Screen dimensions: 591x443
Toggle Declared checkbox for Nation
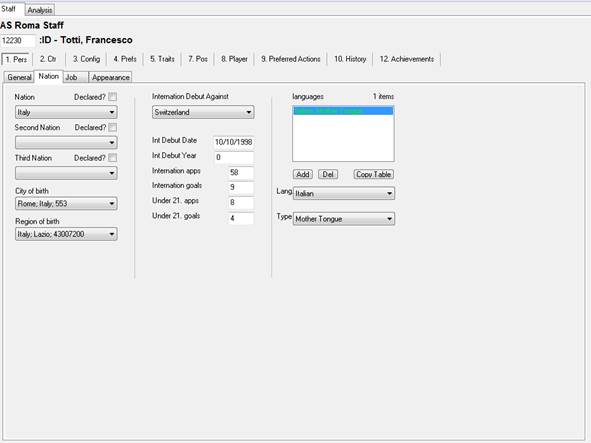click(112, 97)
